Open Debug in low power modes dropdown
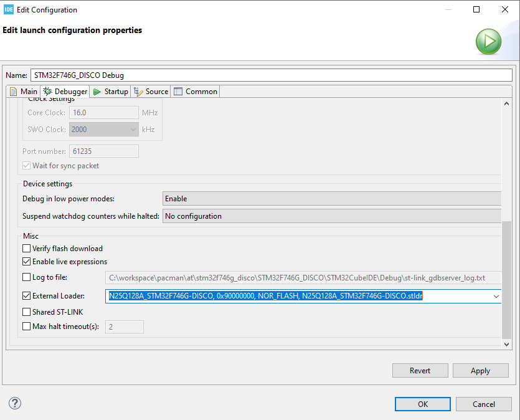Viewport: 520px width, 420px height. click(x=332, y=199)
